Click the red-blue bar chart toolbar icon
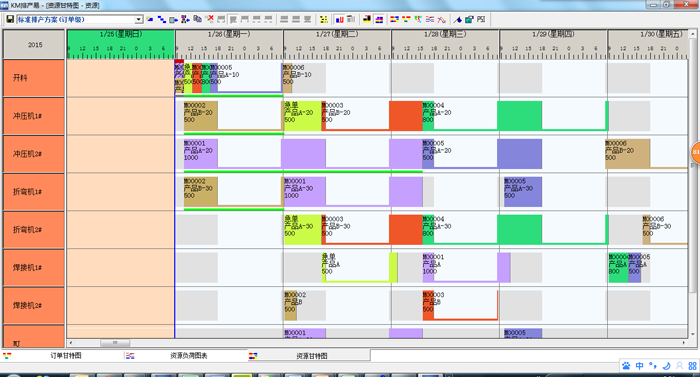 point(340,19)
